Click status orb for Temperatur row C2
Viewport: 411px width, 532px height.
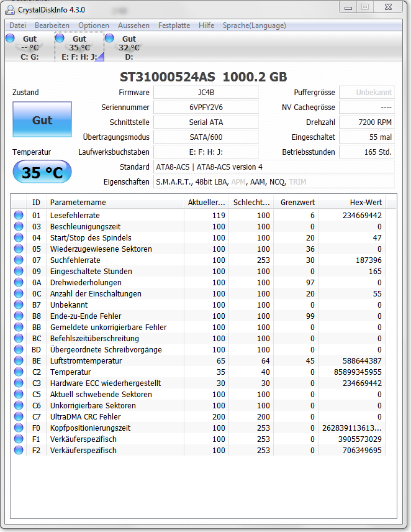tap(19, 372)
